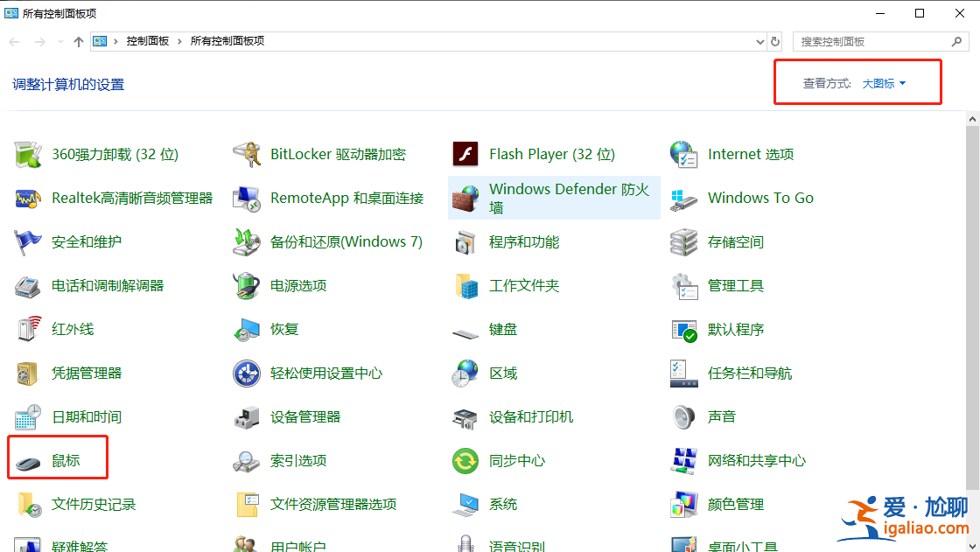
Task: Click the back navigation arrow
Action: (x=14, y=41)
